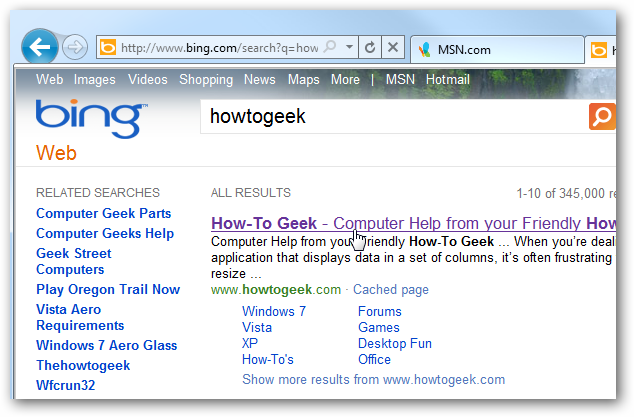Show more results from www.howtogeek.com
Screen dimensions: 634x417
373,379
